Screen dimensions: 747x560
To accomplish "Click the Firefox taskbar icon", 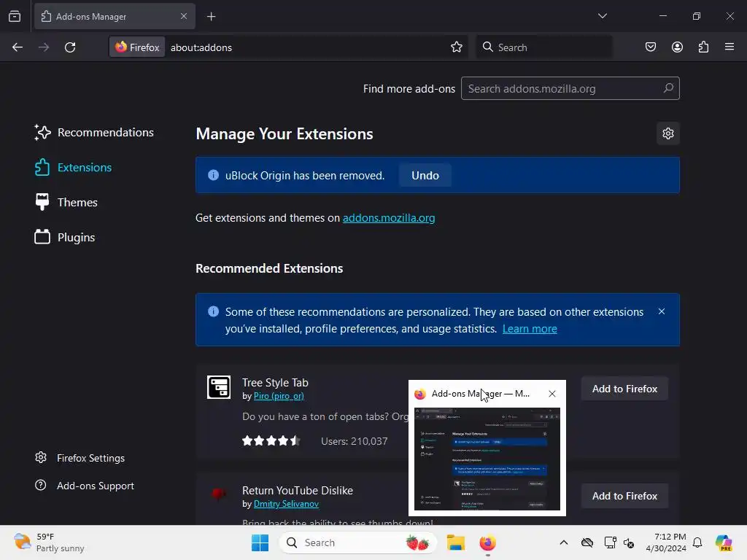I will coord(487,542).
